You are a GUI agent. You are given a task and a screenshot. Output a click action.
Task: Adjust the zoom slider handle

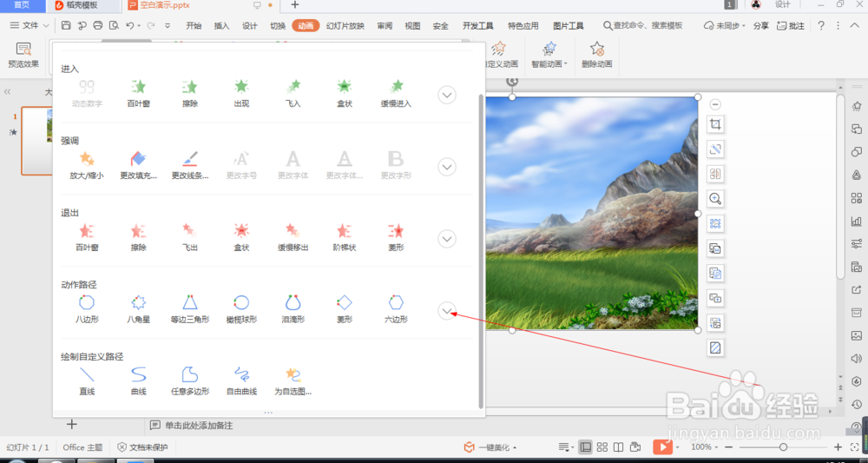coord(783,447)
